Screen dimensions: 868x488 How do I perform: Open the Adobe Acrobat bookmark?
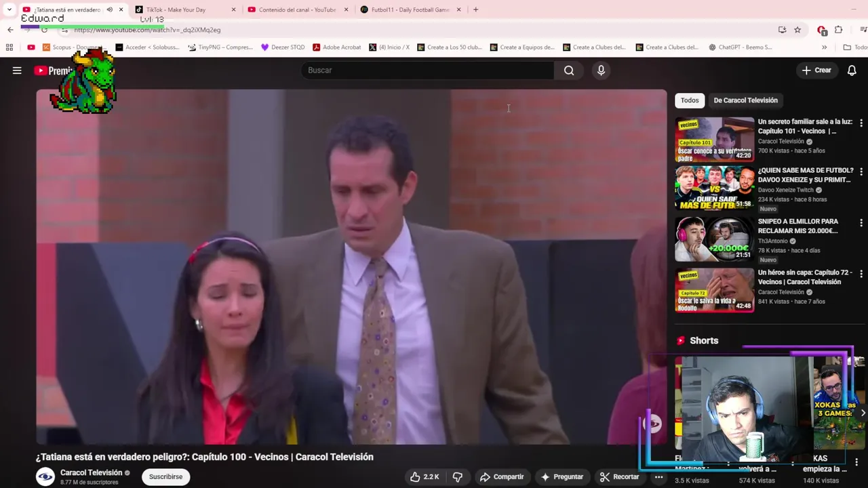336,47
